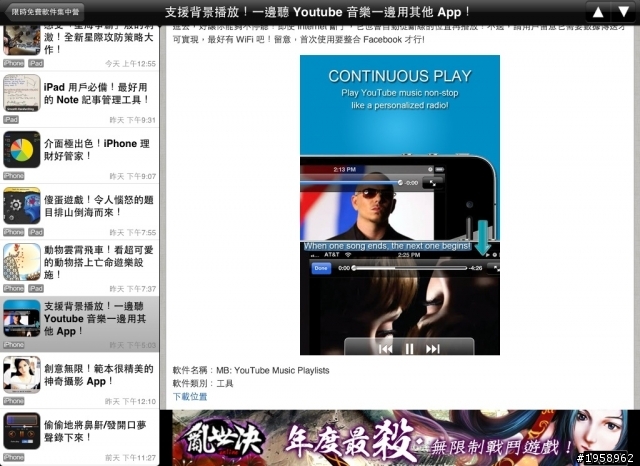Screen dimensions: 640x466
Task: Click the 軟件類別：工具 line
Action: pos(203,384)
